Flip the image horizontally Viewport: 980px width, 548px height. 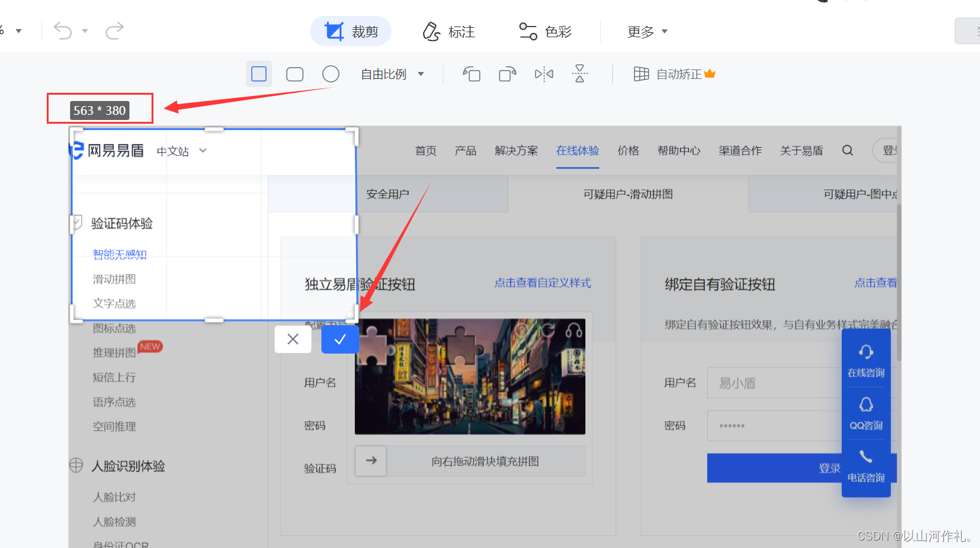click(544, 74)
